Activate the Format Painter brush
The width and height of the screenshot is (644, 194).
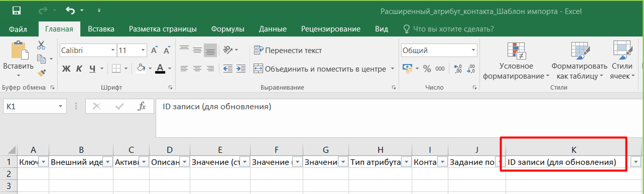click(41, 72)
